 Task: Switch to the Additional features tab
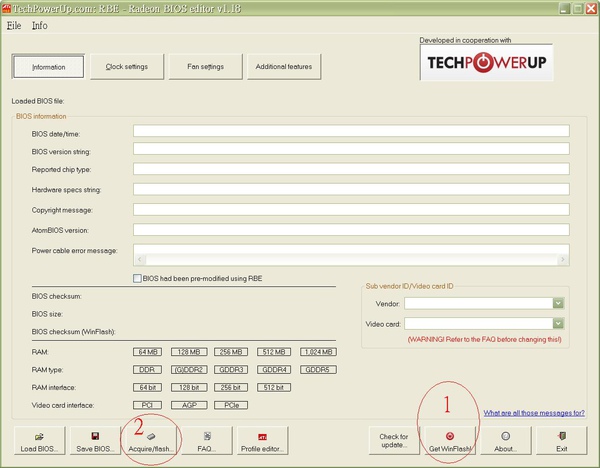point(284,67)
